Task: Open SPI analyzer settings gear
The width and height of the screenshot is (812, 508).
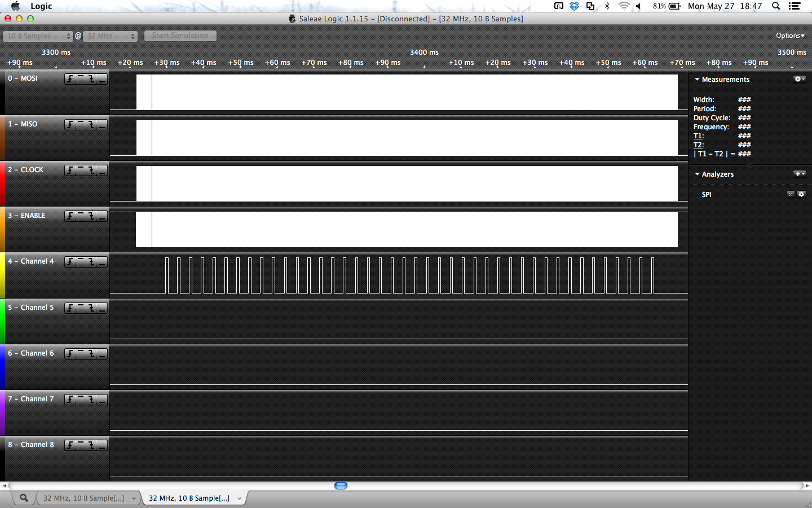Action: click(801, 194)
